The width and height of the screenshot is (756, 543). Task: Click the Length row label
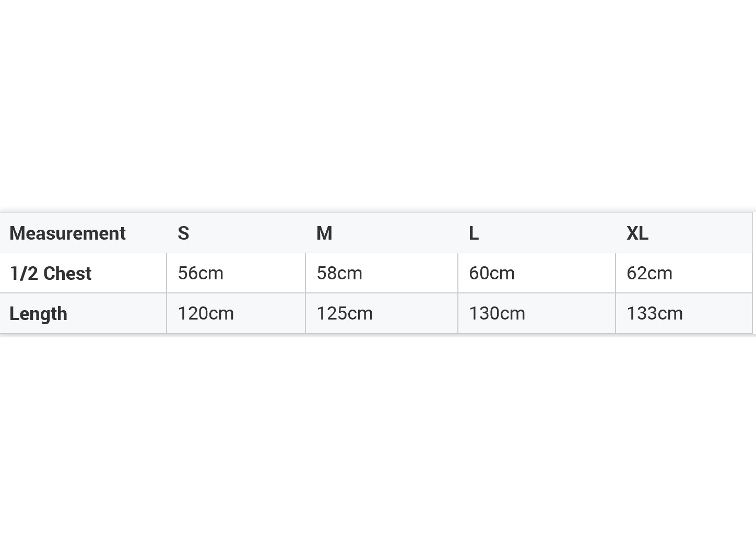tap(39, 314)
